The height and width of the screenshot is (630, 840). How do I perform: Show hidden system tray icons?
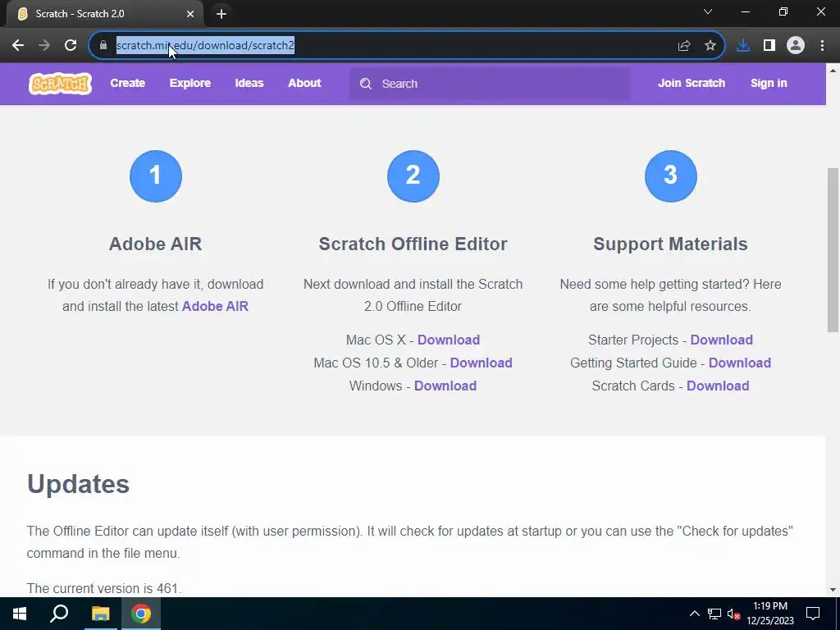[694, 614]
